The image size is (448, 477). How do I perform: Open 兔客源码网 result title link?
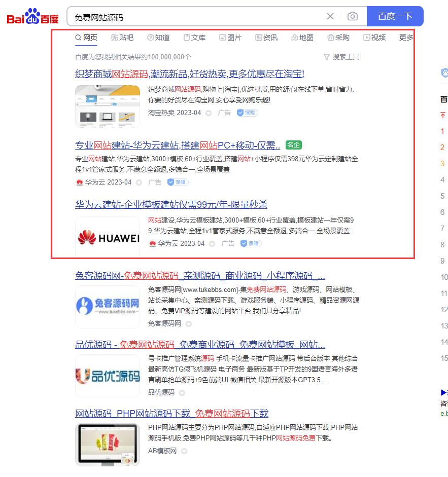(200, 276)
